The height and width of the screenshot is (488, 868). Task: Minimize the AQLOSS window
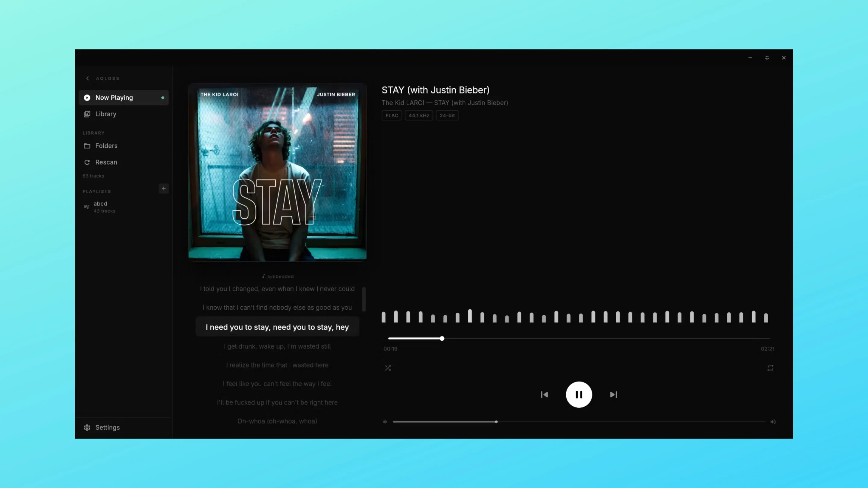tap(750, 58)
